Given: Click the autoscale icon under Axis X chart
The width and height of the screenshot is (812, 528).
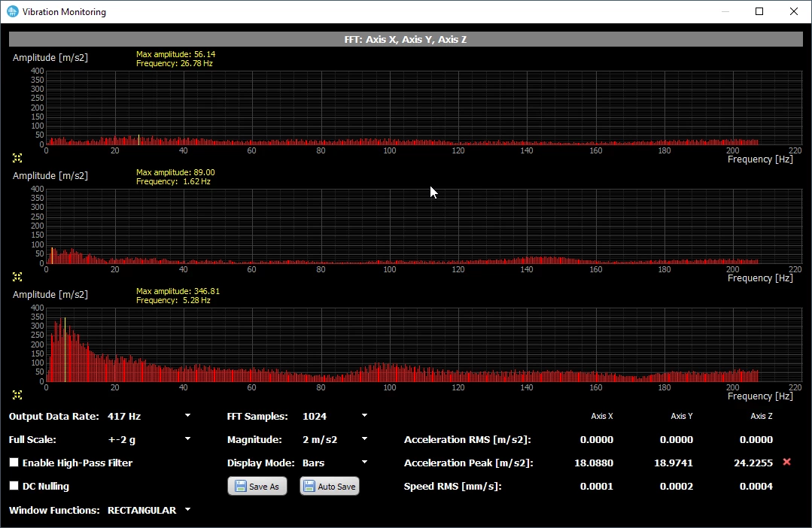Looking at the screenshot, I should 17,158.
